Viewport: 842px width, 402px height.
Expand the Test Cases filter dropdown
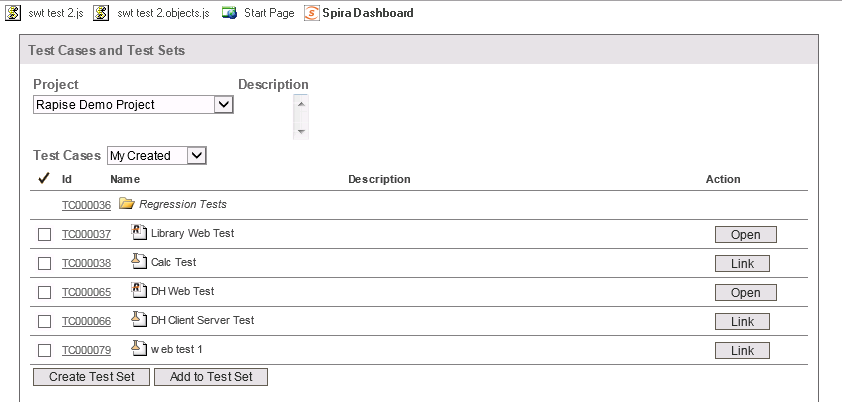196,155
